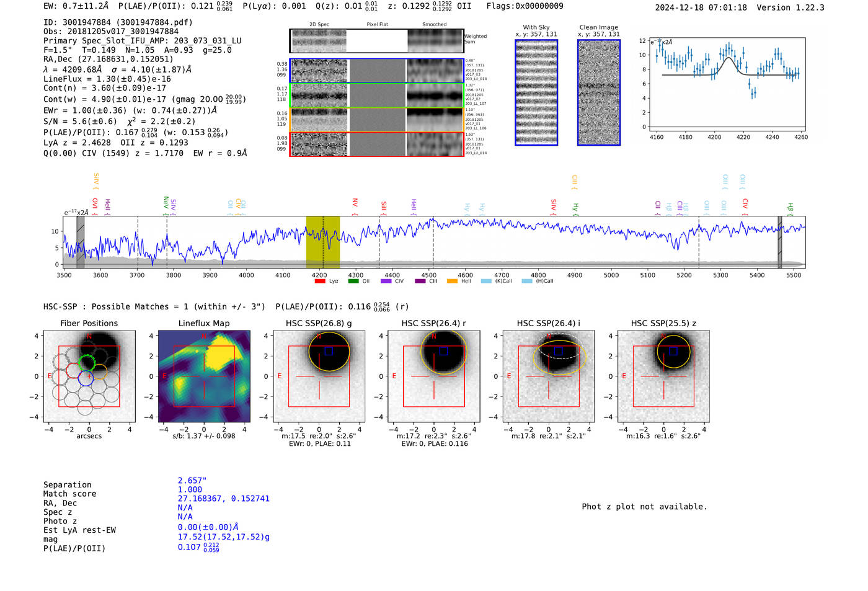This screenshot has height=591, width=868.
Task: Open the Lineflux Map panel
Action: click(204, 376)
